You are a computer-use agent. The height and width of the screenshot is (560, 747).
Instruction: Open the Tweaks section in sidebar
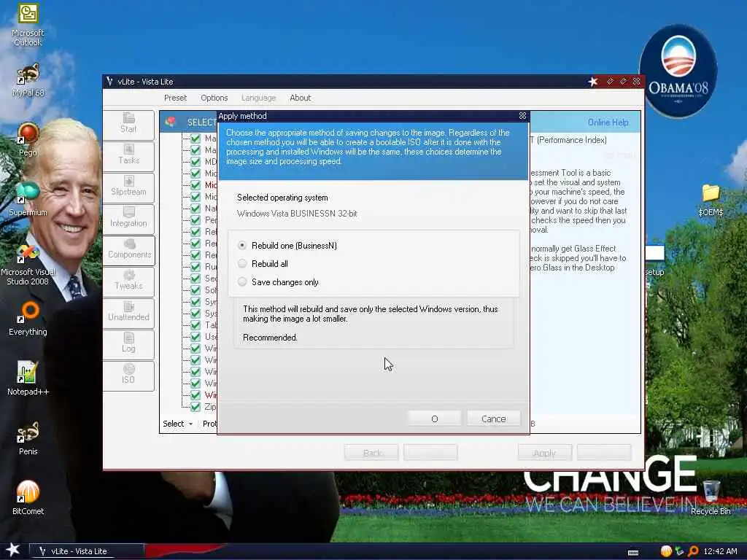point(128,282)
